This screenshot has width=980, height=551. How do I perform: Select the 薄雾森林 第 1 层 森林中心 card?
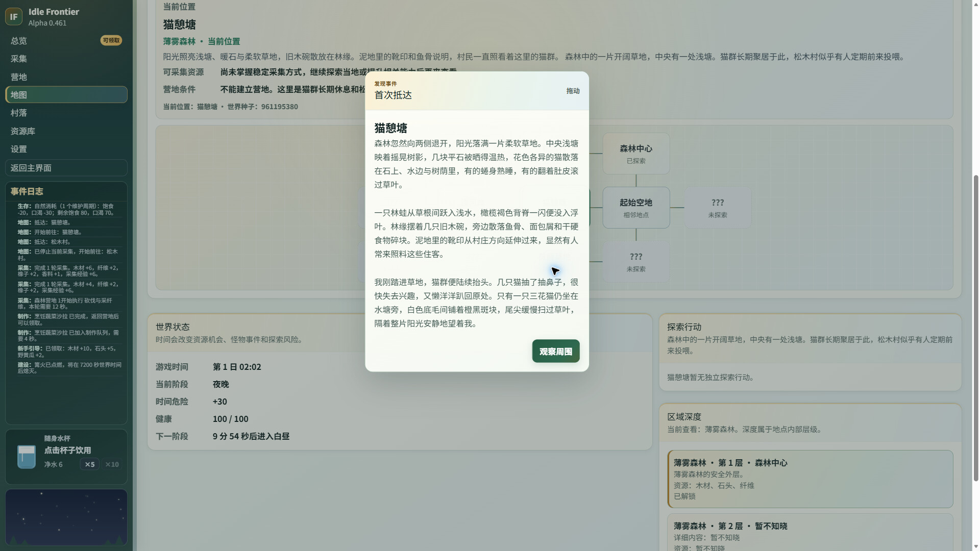coord(810,479)
